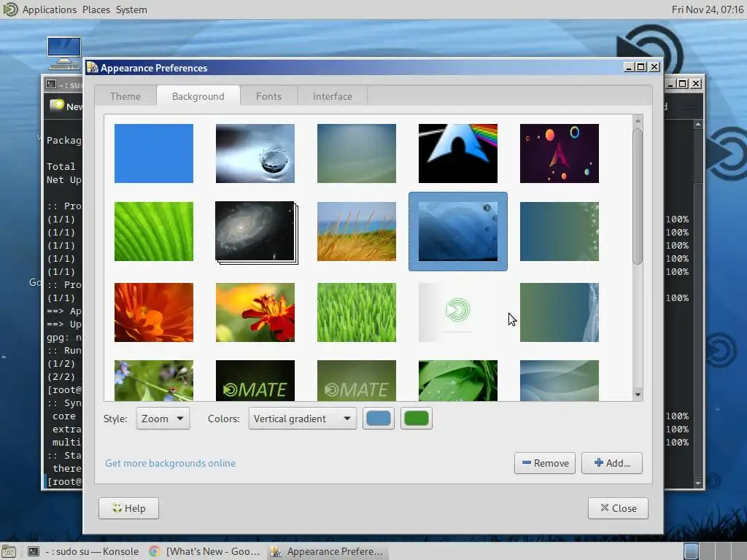Pick the wet green leaves wallpaper
The height and width of the screenshot is (560, 747).
458,381
